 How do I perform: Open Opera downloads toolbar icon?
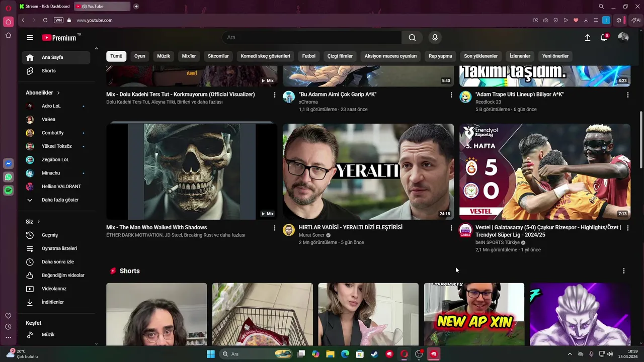(586, 20)
